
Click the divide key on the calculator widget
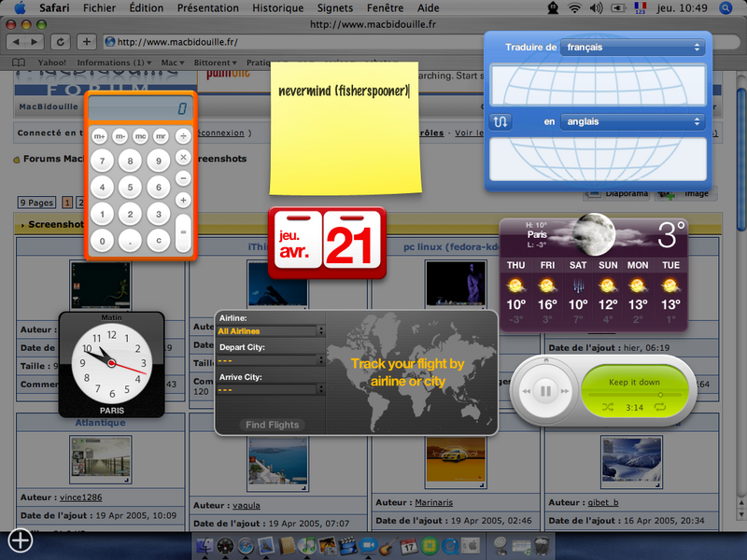[x=183, y=136]
